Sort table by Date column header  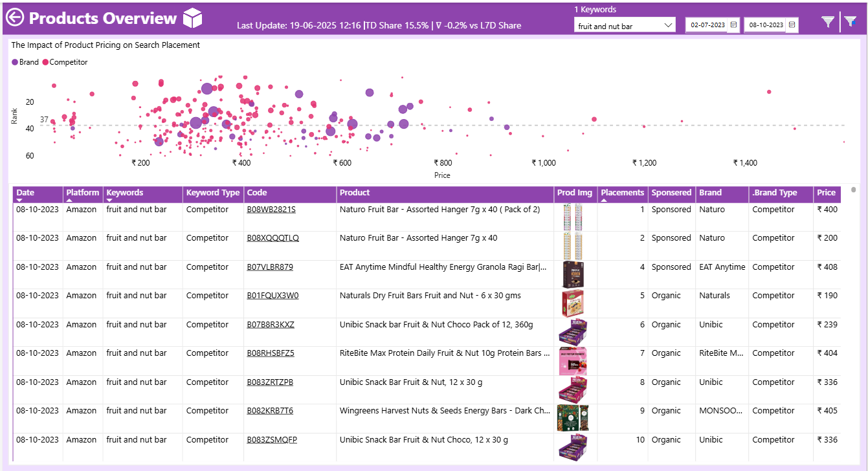click(x=25, y=193)
